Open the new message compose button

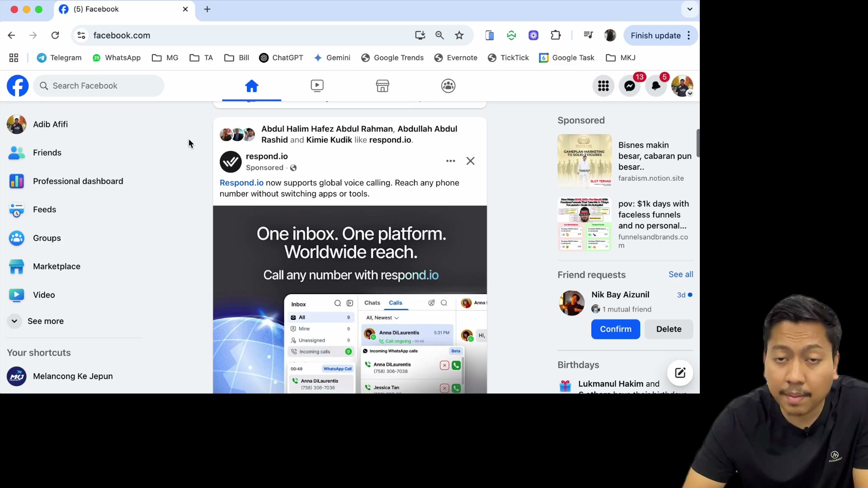(x=680, y=373)
